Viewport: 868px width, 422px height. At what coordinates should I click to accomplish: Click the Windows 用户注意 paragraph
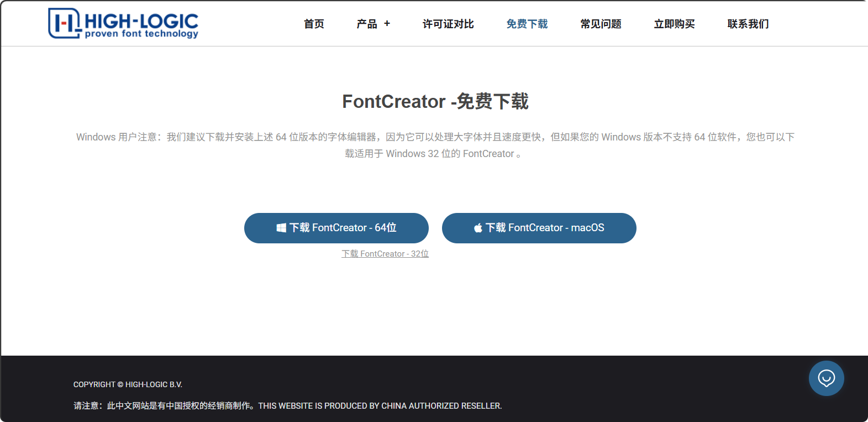click(x=435, y=145)
